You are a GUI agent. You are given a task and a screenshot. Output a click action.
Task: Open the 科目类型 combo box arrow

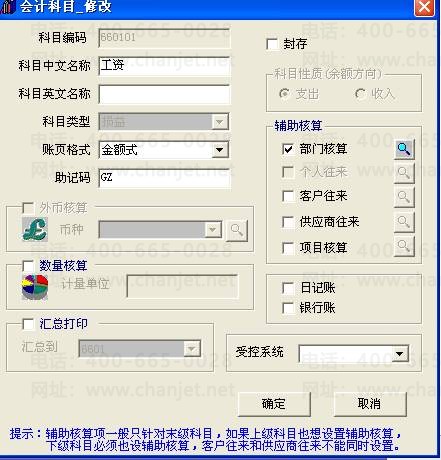pyautogui.click(x=220, y=122)
